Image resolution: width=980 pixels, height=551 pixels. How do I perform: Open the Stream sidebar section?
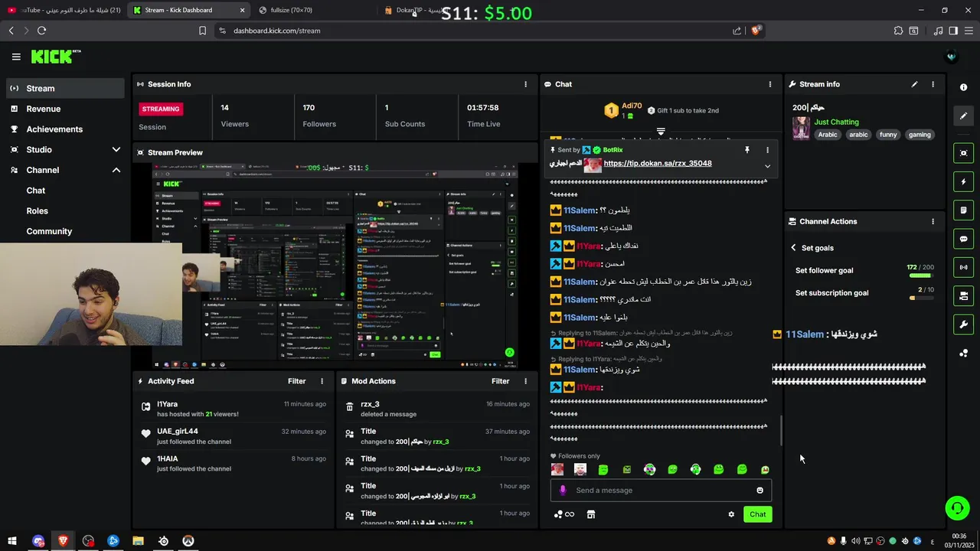coord(65,88)
